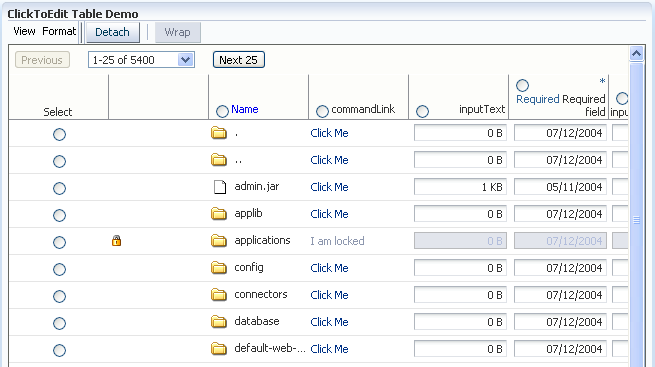655x367 pixels.
Task: Click the 0 B size field in database row
Action: (460, 322)
